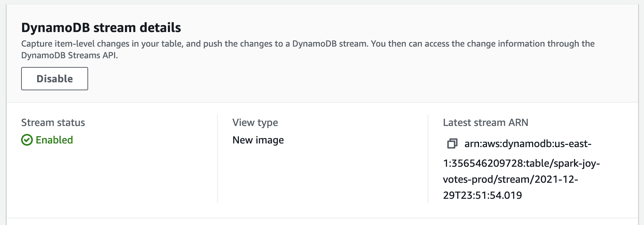Viewport: 644px width, 225px height.
Task: Click the arn:aws:dynamodb:us-east- text line
Action: (x=528, y=144)
